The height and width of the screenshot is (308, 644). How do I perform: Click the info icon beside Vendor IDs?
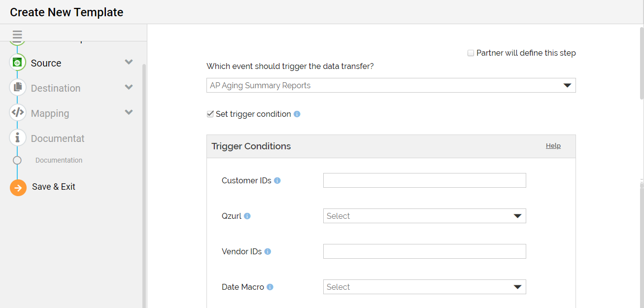[268, 251]
